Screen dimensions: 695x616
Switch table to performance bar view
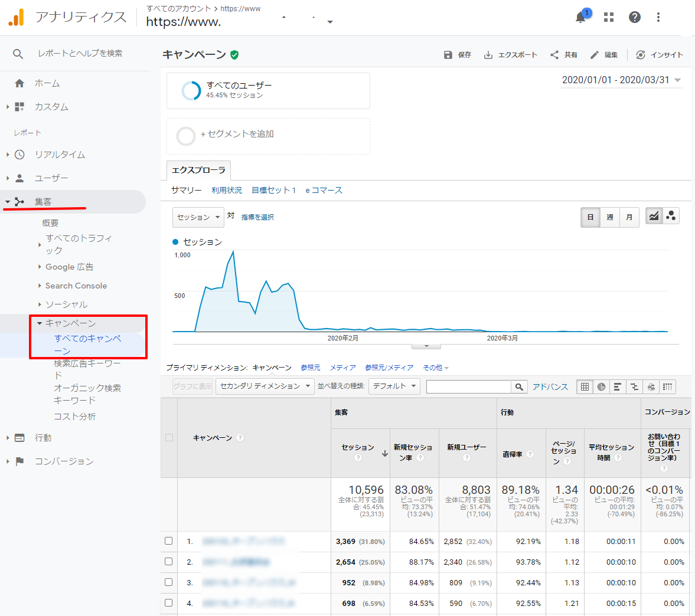pos(617,386)
